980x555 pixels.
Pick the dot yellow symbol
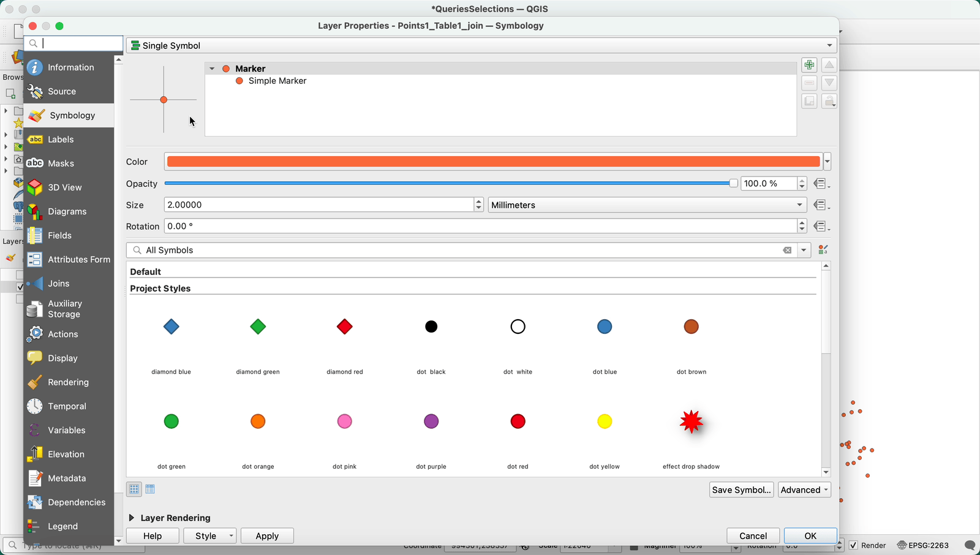coord(605,421)
